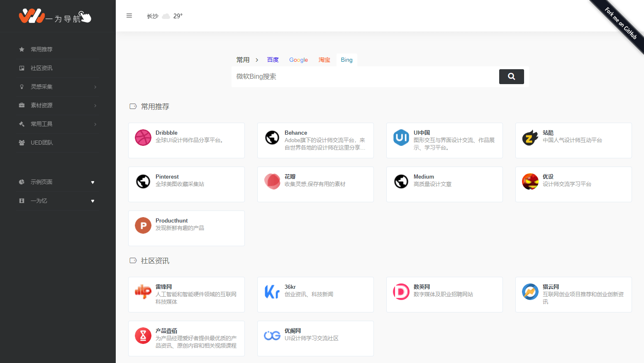Switch to the Google search tab
Viewport: 644px width, 363px height.
click(298, 60)
